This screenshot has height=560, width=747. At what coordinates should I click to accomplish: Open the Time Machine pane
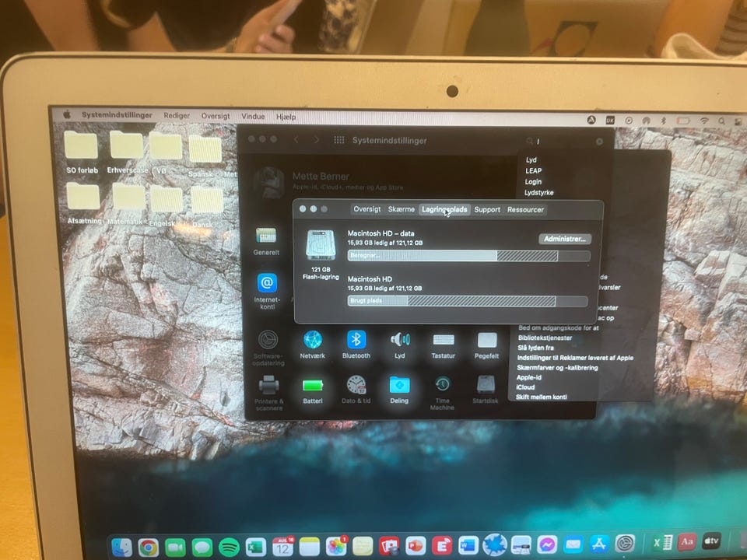pos(442,393)
